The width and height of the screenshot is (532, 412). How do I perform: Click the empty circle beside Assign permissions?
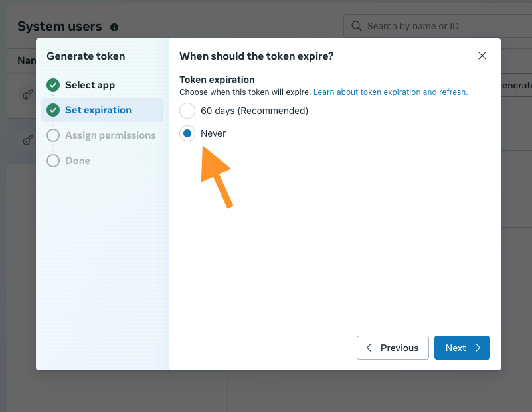53,135
